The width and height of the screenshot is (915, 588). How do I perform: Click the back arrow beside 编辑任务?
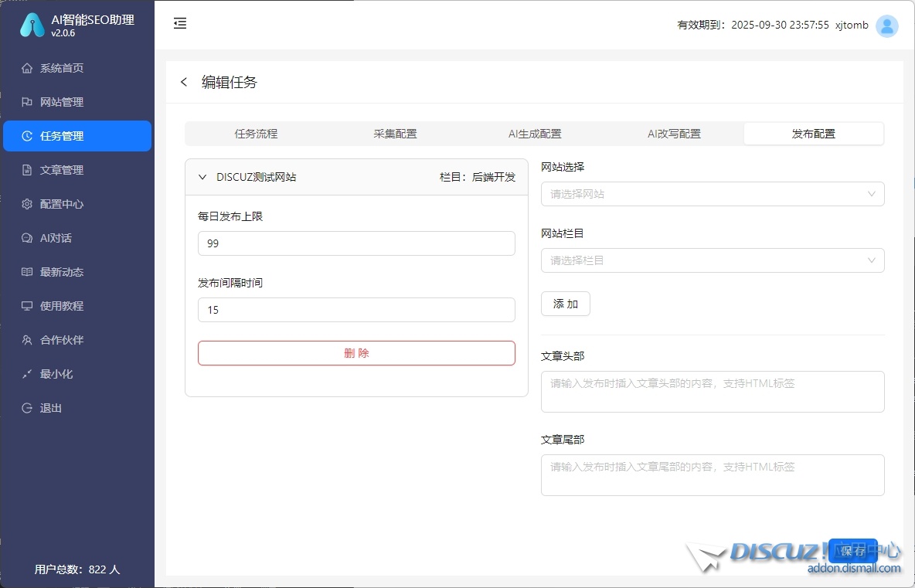tap(184, 82)
